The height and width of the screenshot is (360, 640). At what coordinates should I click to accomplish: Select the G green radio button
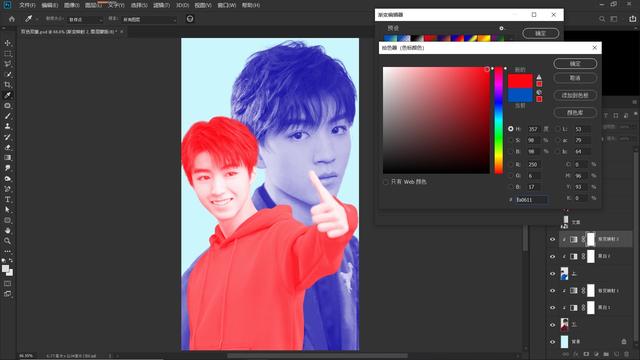click(x=511, y=176)
